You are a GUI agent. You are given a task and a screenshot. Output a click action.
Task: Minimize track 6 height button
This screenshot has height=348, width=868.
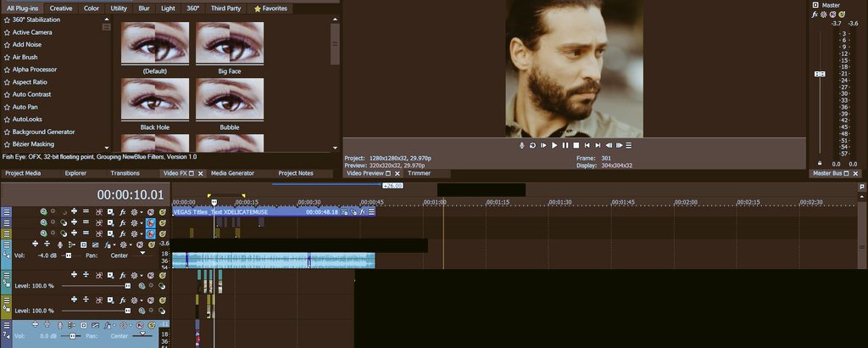point(86,300)
